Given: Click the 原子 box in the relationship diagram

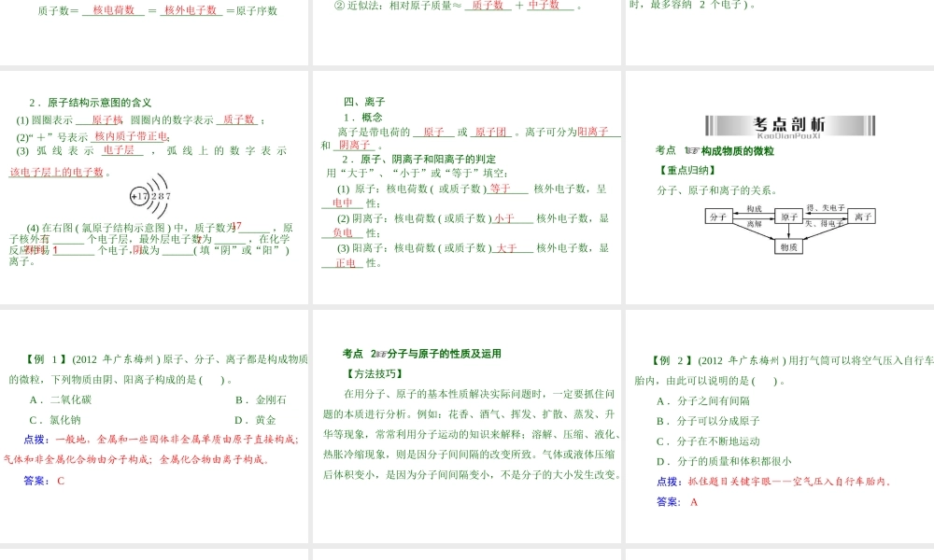Looking at the screenshot, I should [788, 217].
